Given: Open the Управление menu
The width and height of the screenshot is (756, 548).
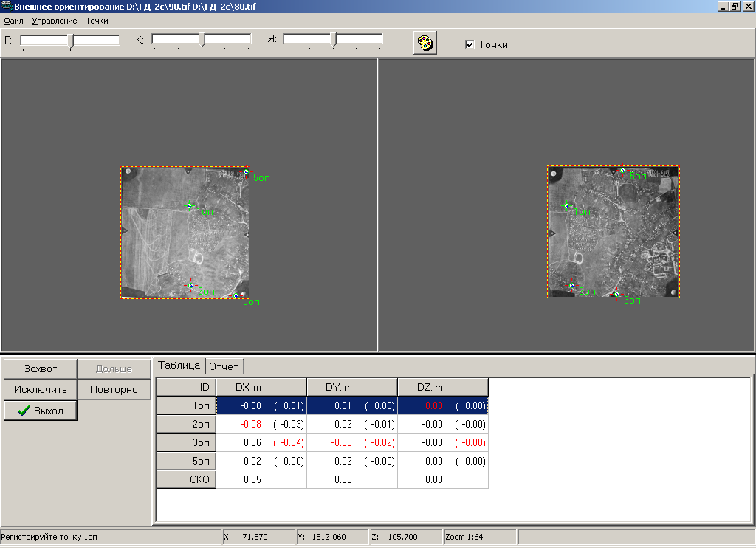Looking at the screenshot, I should [x=54, y=21].
